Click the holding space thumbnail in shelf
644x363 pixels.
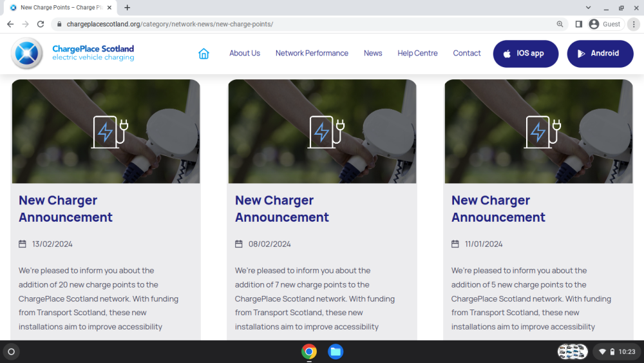[573, 352]
